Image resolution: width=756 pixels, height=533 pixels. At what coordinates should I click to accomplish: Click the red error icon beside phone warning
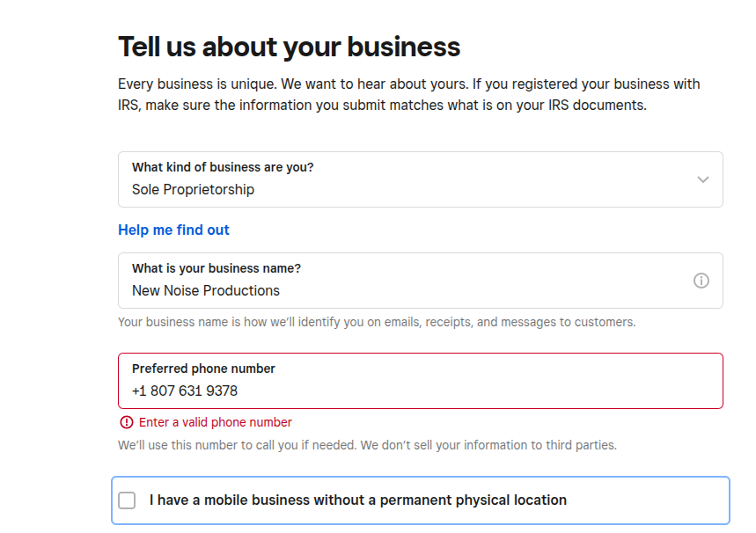127,422
